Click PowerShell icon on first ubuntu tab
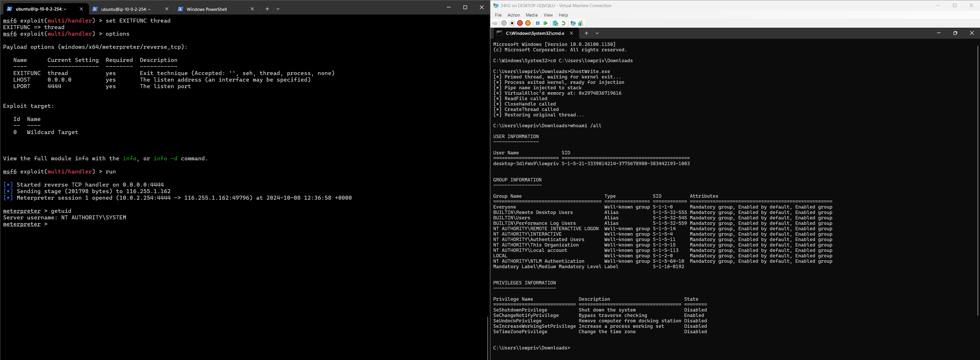Viewport: 980px width, 360px height. click(x=9, y=9)
